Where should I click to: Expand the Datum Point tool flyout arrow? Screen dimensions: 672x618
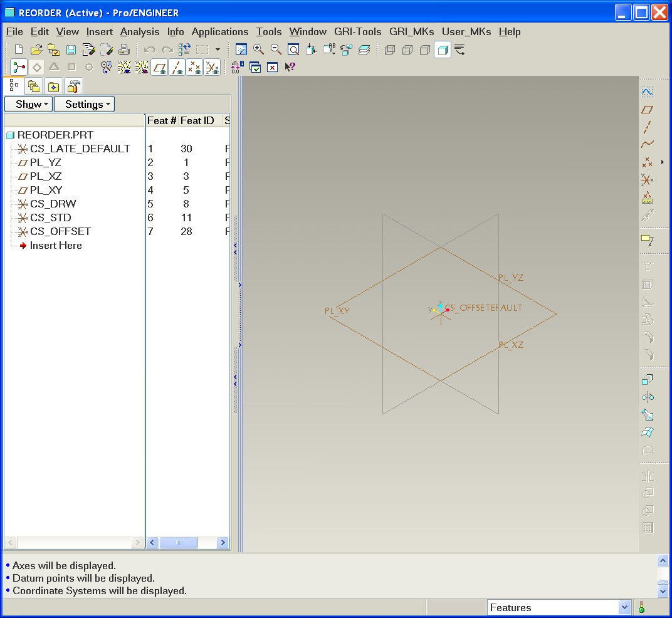662,162
